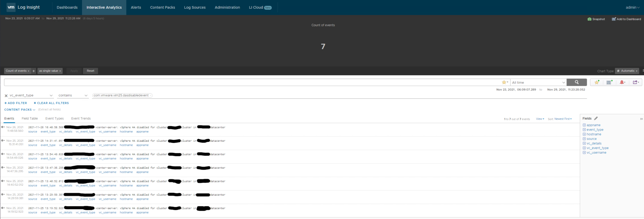Open gear menu for the 14:29:59.381 event
Viewport: 644px width, 219px height.
coord(3,194)
